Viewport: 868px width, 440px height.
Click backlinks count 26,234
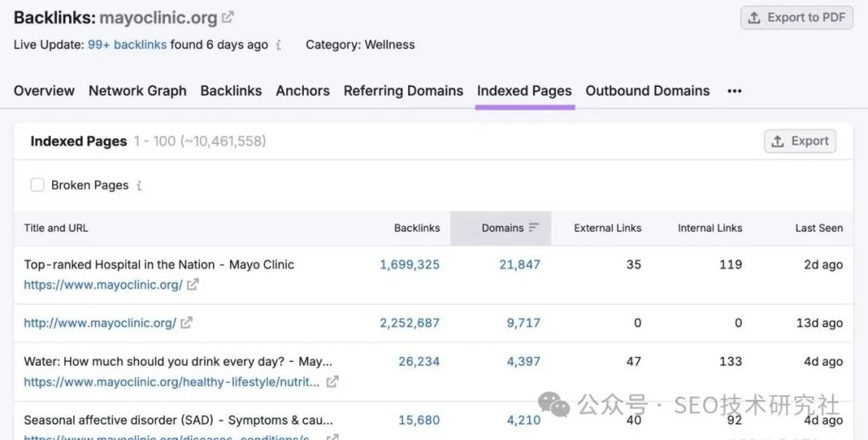tap(419, 362)
